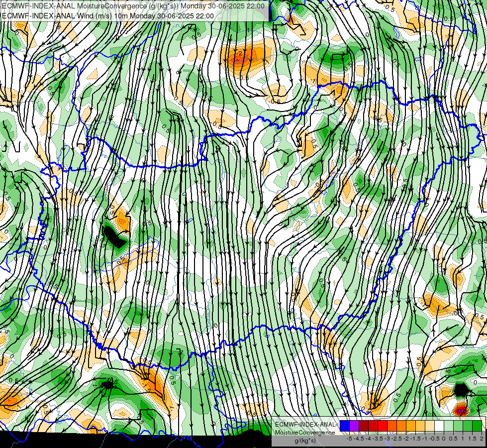Click the -1 legend scale value
This screenshot has height=448, width=487.
[425, 439]
